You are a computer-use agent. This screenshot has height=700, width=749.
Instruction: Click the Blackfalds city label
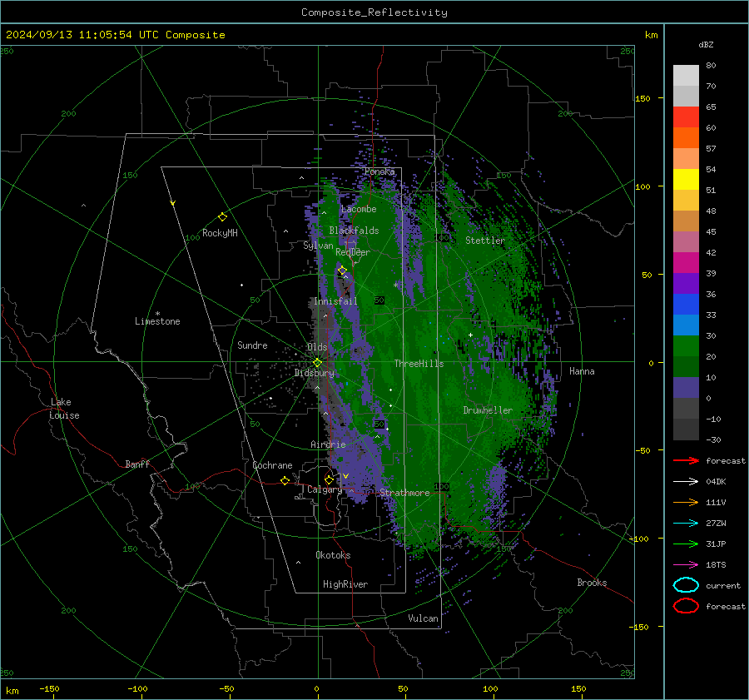tap(354, 231)
